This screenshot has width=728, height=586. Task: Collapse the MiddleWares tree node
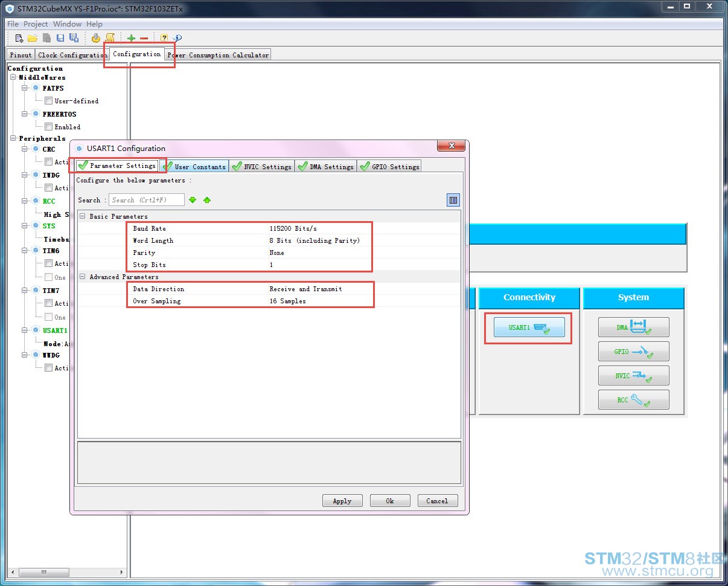[13, 77]
